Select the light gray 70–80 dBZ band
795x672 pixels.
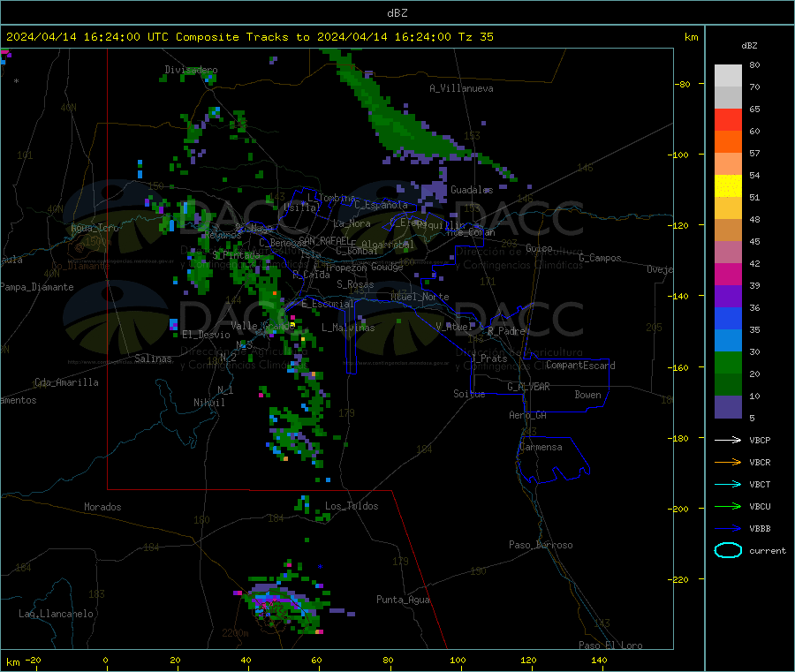point(728,76)
